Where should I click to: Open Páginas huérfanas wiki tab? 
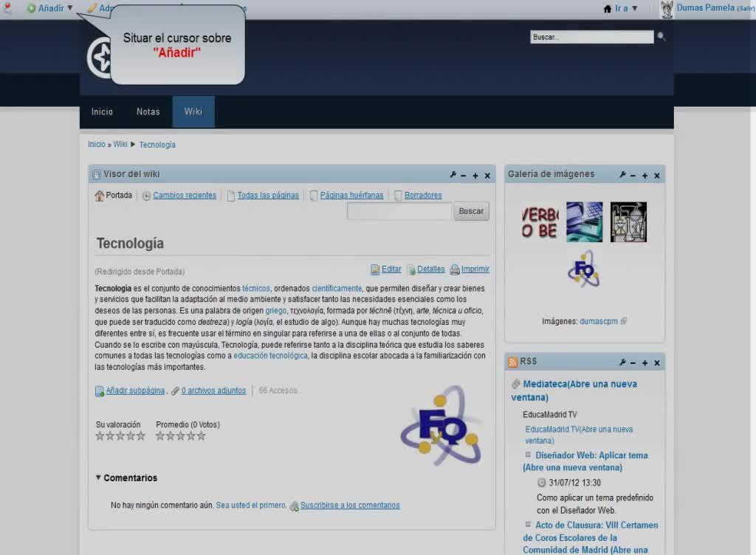pyautogui.click(x=351, y=195)
